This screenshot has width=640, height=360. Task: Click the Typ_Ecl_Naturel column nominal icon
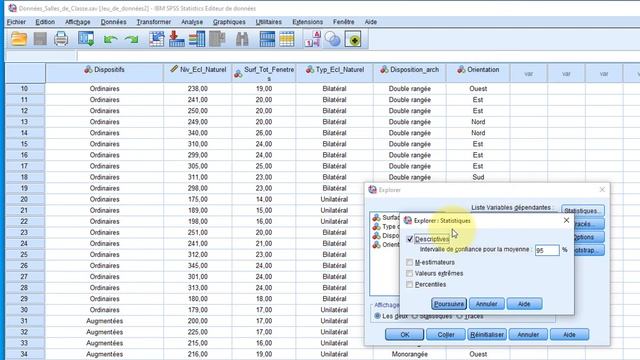[x=310, y=70]
